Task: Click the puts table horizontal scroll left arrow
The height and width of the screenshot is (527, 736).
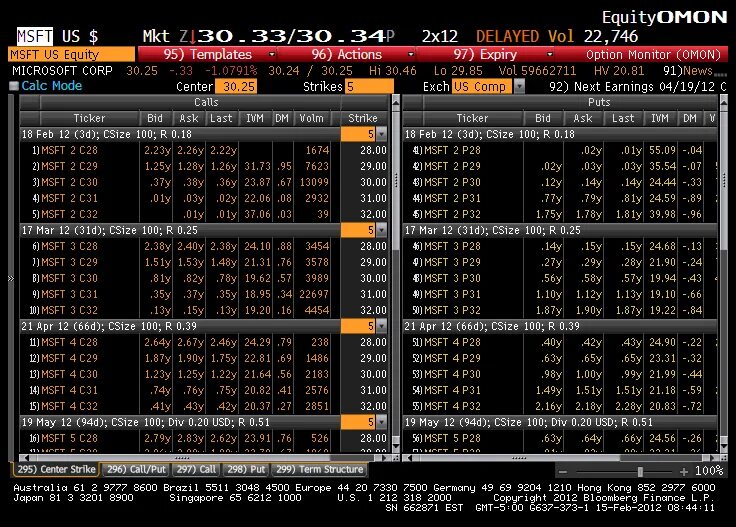Action: [409, 458]
